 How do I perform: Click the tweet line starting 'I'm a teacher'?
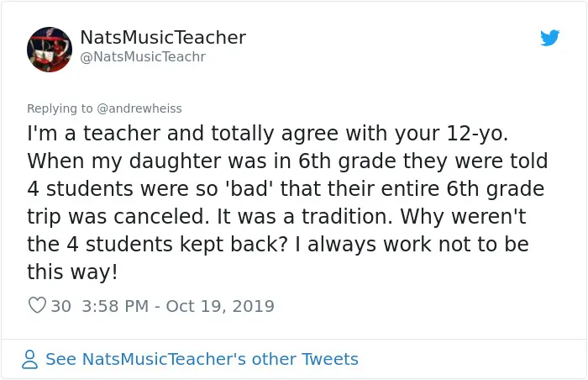(x=268, y=134)
